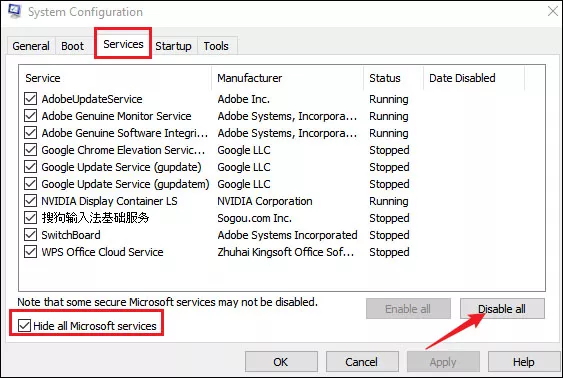Click Zhuhai Kingsoft Office Sof... manufacturer cell
The width and height of the screenshot is (563, 378).
click(x=286, y=252)
